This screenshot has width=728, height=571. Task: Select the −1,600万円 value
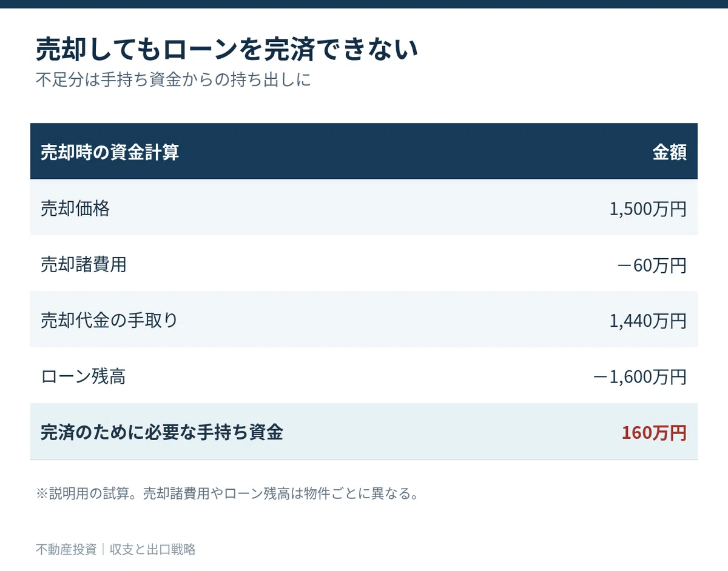coord(640,377)
